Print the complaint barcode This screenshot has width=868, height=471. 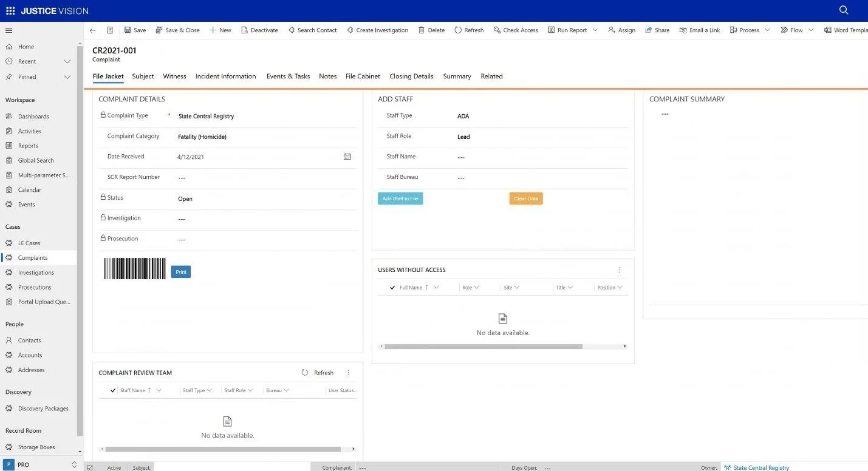(181, 272)
